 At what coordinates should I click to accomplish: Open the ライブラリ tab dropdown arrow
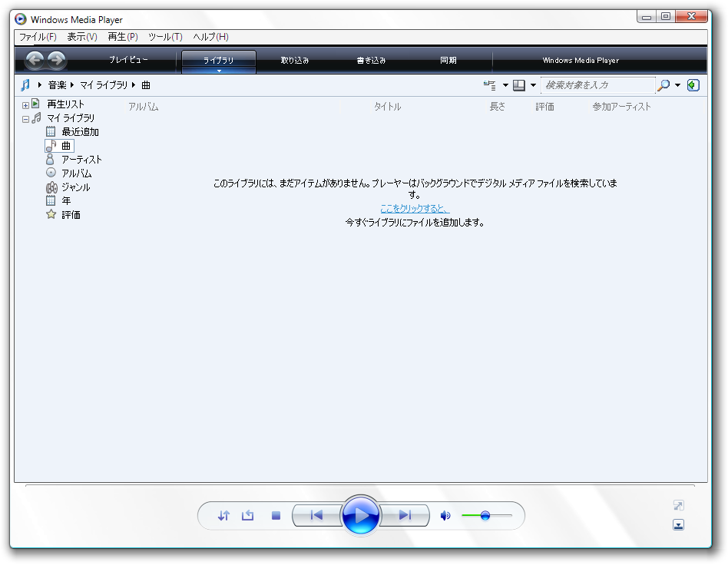pyautogui.click(x=219, y=71)
